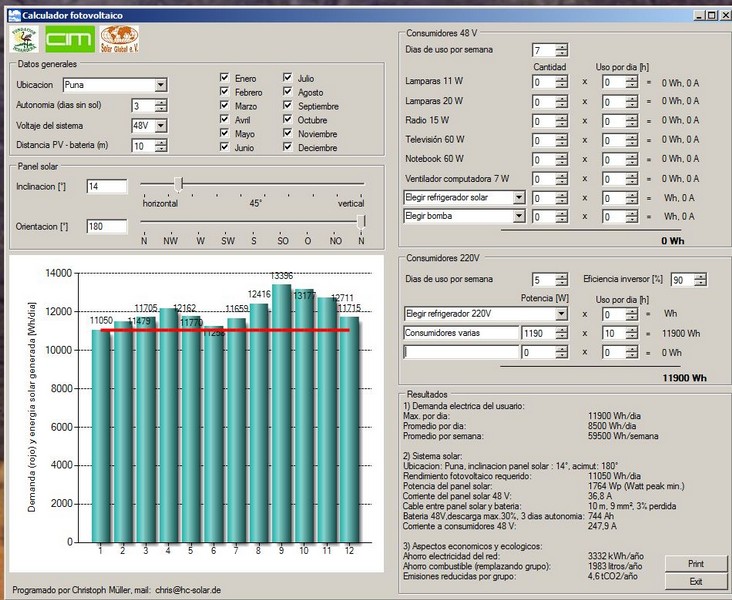The width and height of the screenshot is (732, 600).
Task: Click the Inclinacion slider handle
Action: pos(178,183)
